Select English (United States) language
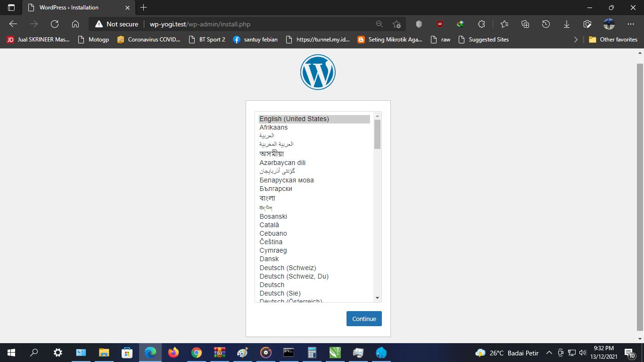Viewport: 644px width, 362px height. (314, 119)
